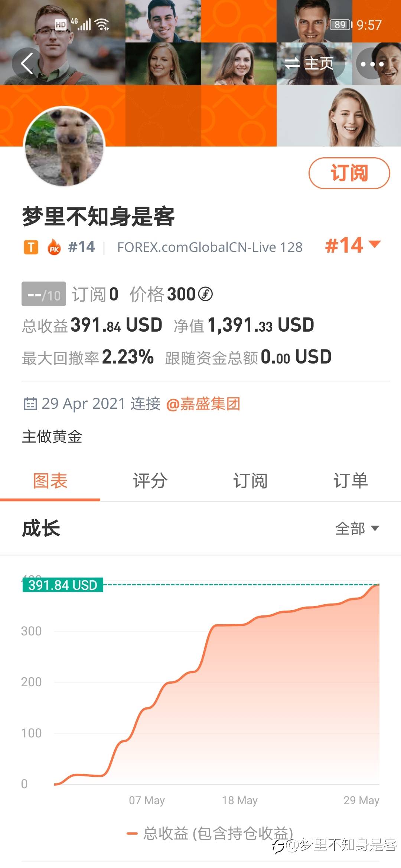Open the @嘉盛集团 broker link
The width and height of the screenshot is (401, 868).
[x=203, y=404]
